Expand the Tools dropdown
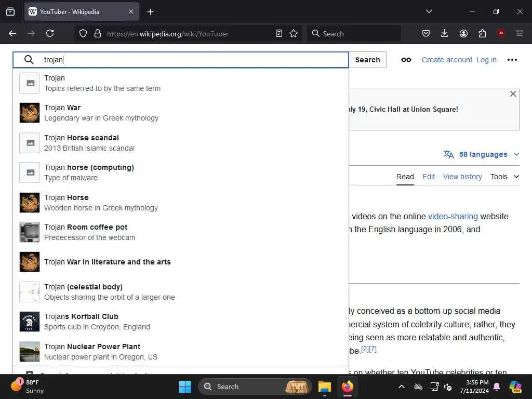 504,177
